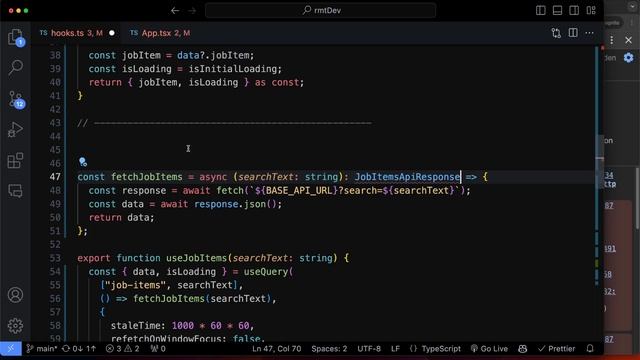Image resolution: width=640 pixels, height=360 pixels.
Task: Click useJobItems on line 53
Action: pos(196,258)
